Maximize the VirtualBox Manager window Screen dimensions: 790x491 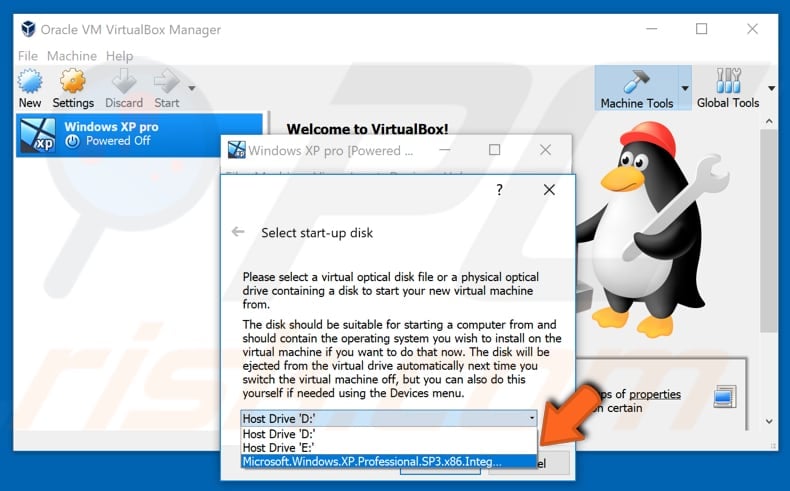701,29
